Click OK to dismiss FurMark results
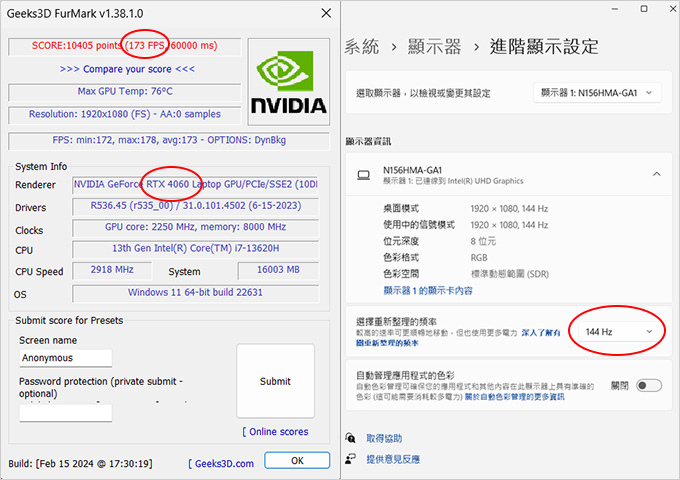The image size is (680, 480). pyautogui.click(x=297, y=460)
